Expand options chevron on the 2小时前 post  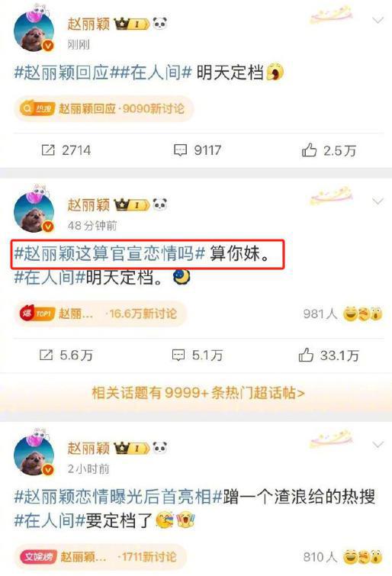click(378, 445)
